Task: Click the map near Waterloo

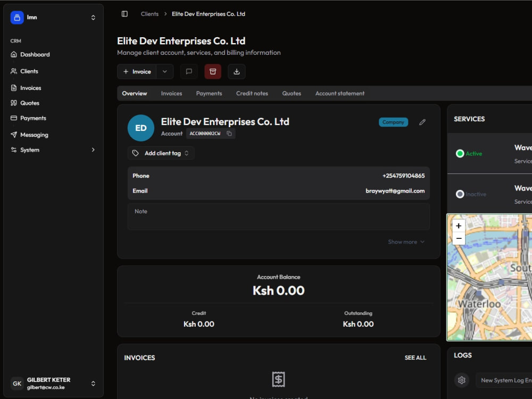Action: click(479, 304)
